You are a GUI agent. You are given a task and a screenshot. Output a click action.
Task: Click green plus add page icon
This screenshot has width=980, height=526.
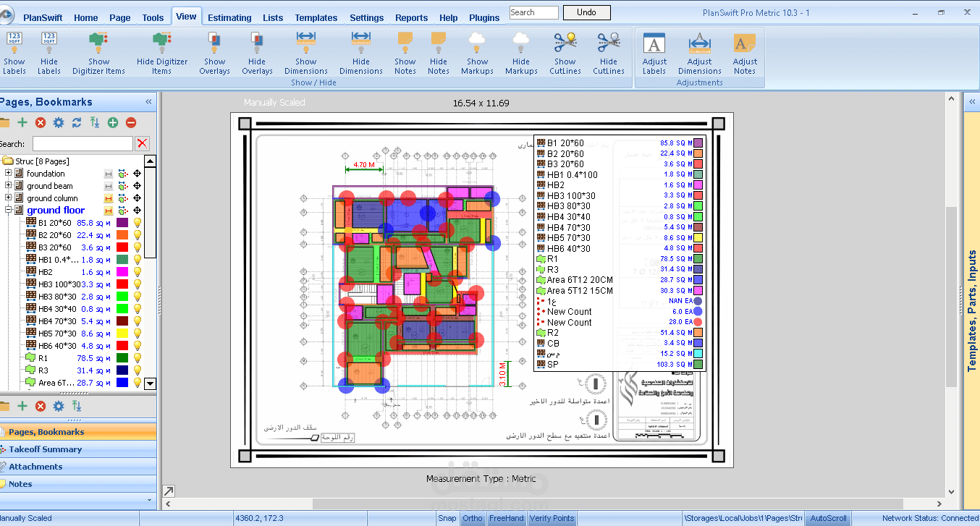coord(22,123)
